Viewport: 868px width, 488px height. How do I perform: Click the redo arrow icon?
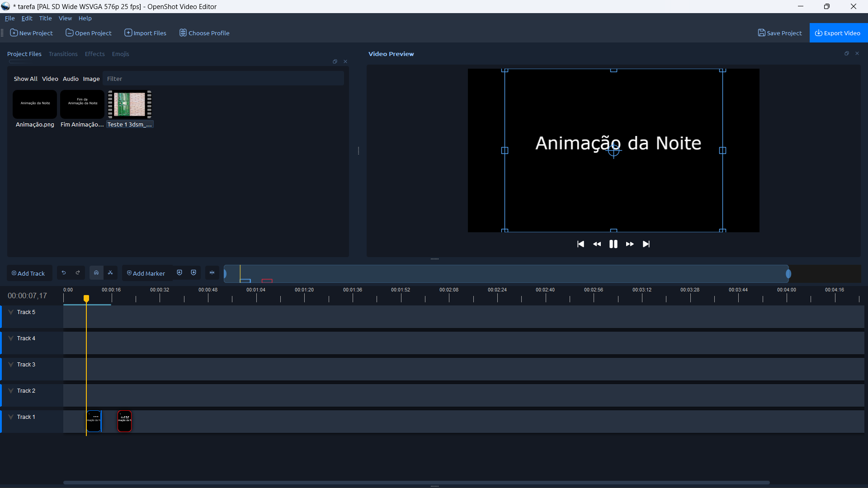pos(78,273)
